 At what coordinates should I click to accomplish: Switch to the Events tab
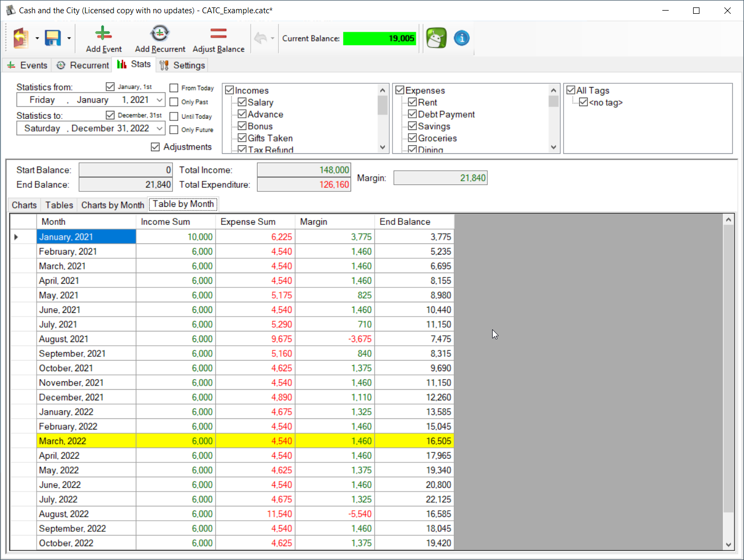coord(27,65)
